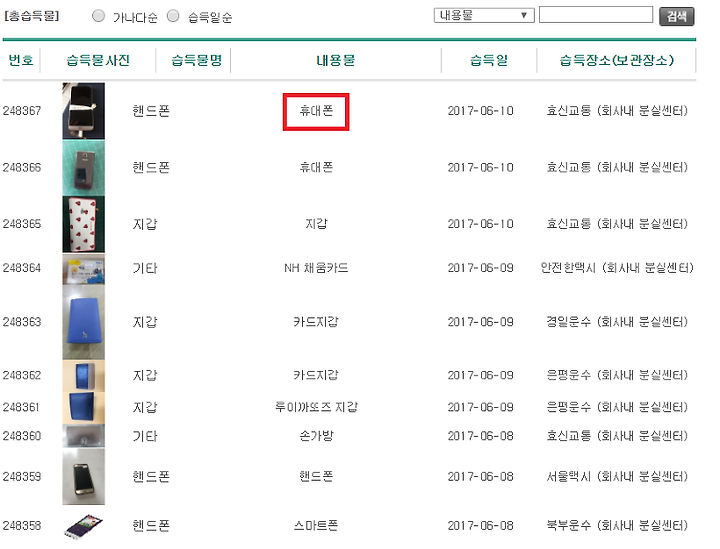Click date 2017-06-10 in row 248367

tap(480, 111)
